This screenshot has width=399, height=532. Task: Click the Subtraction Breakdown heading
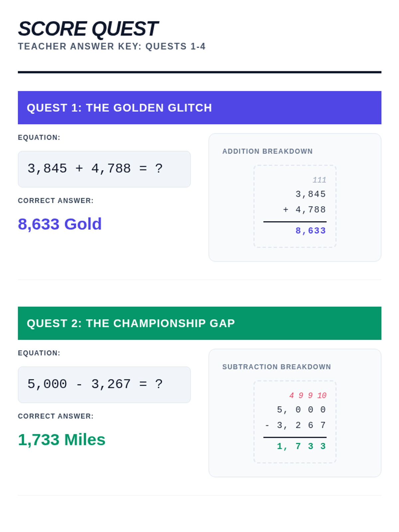[276, 367]
